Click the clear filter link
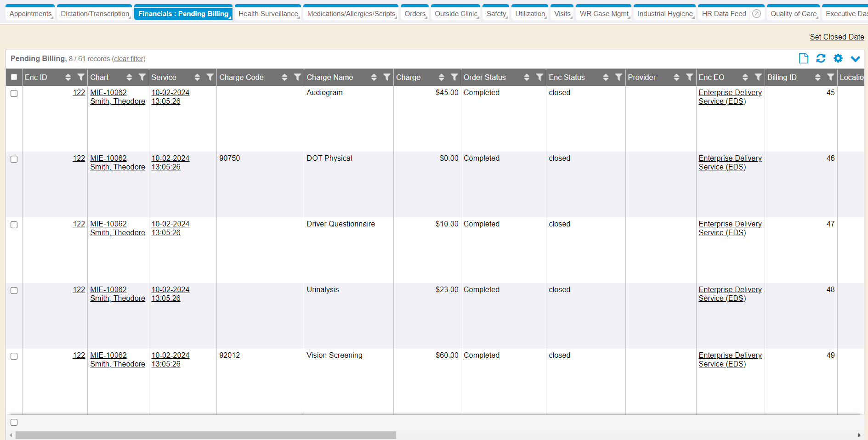868x440 pixels. (129, 59)
